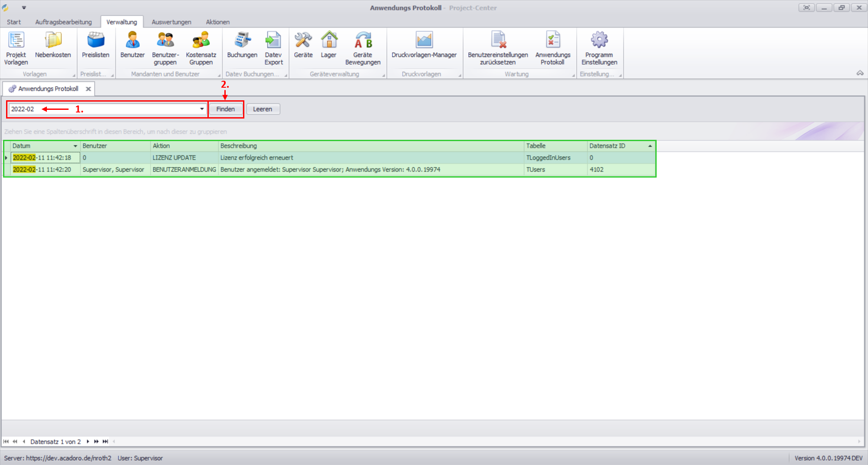Click the Datev Export icon
This screenshot has width=868, height=465.
click(273, 40)
